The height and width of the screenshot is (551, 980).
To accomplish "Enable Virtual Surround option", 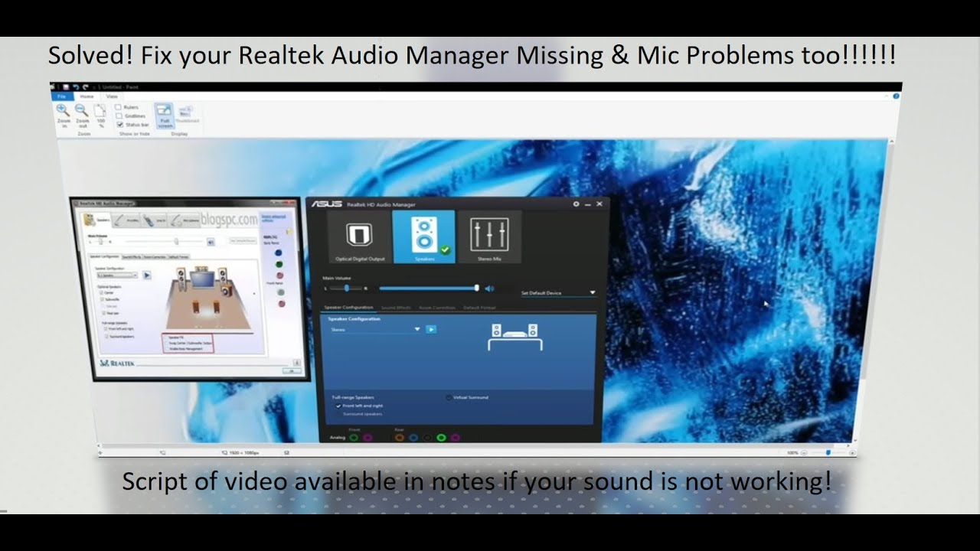I will (449, 398).
